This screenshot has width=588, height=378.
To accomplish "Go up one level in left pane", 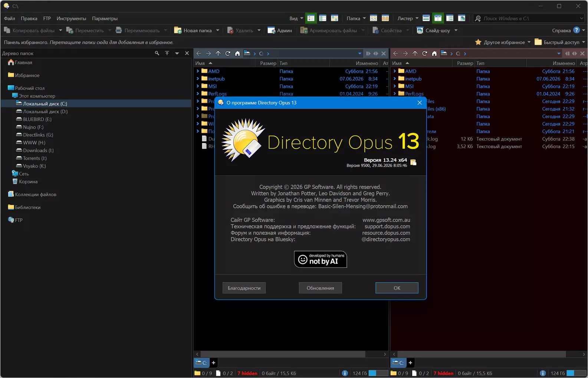I will click(218, 53).
